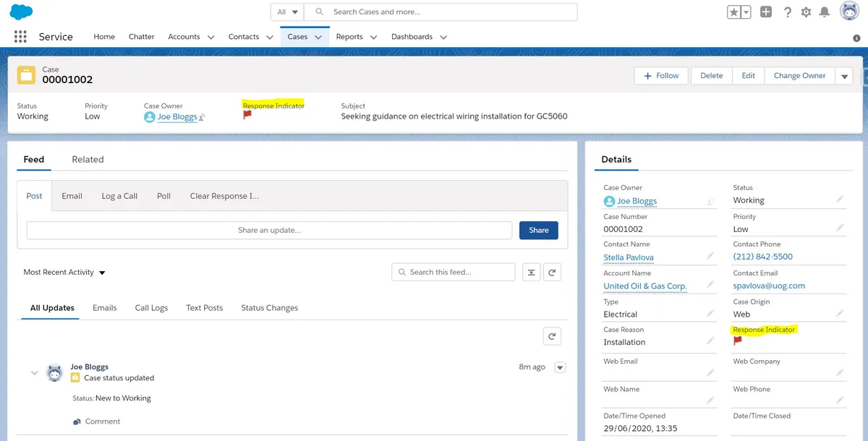The height and width of the screenshot is (441, 868).
Task: Click the red flag in header Response Indicator
Action: pyautogui.click(x=247, y=114)
